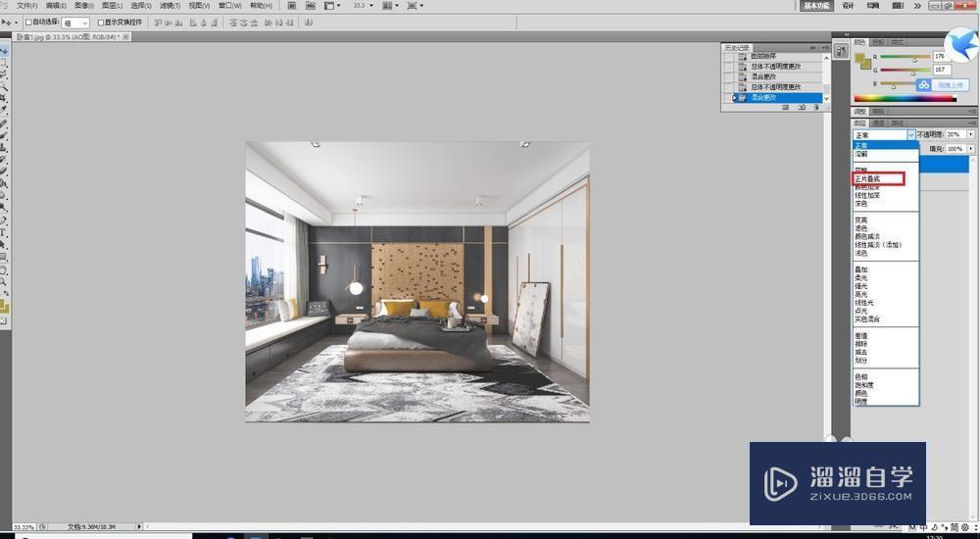The width and height of the screenshot is (980, 539).
Task: Expand the opacity (不透明度) slider arrow
Action: 970,134
